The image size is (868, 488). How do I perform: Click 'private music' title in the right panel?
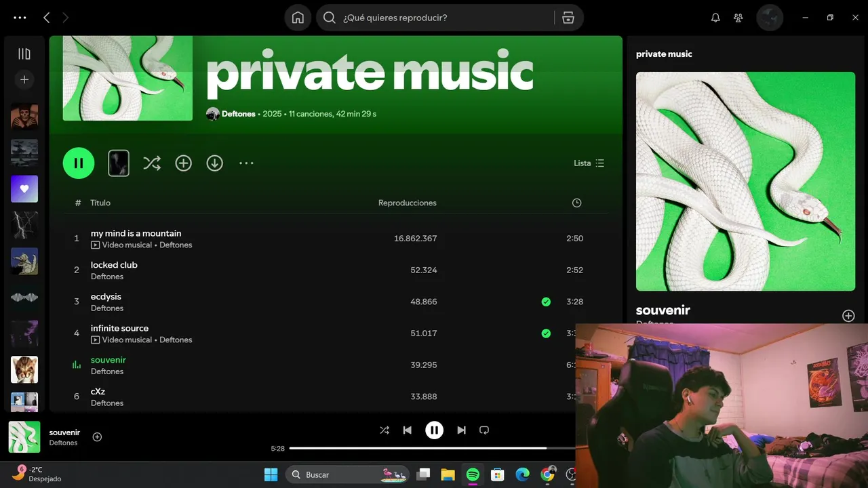[x=664, y=54]
